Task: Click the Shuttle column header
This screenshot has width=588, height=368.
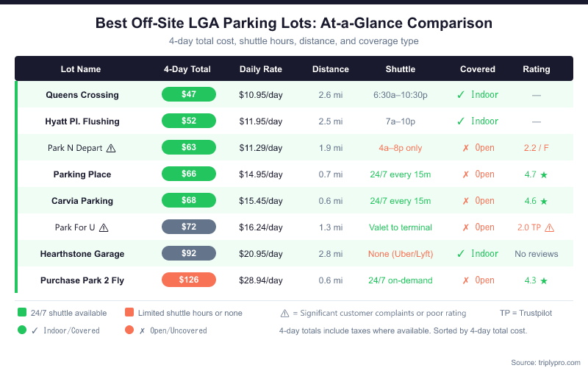Action: pos(401,69)
